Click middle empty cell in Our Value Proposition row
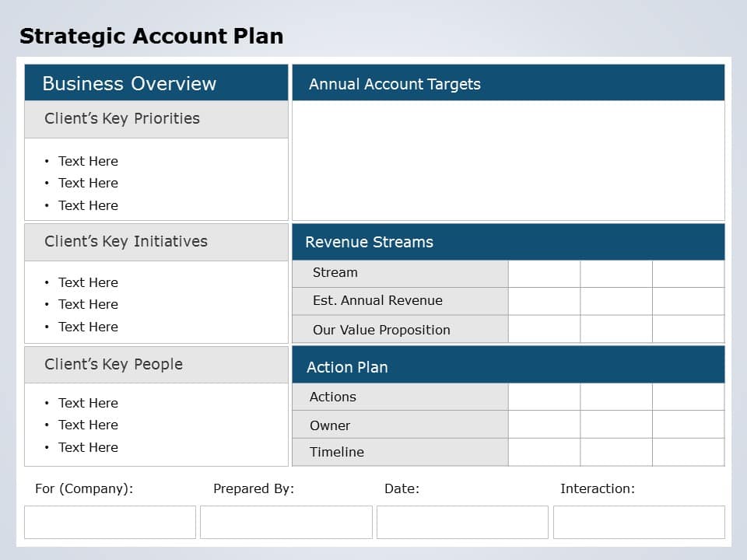The height and width of the screenshot is (560, 747). [616, 329]
